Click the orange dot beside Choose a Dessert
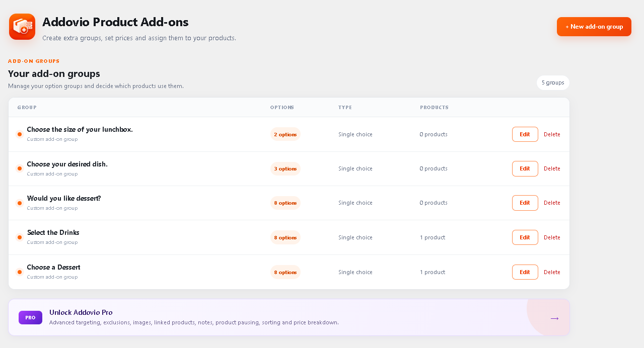 click(x=20, y=272)
